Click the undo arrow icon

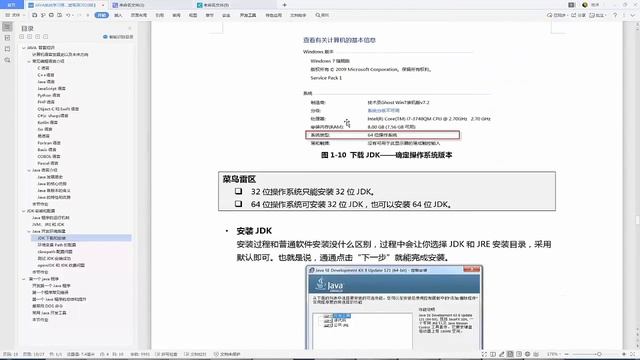point(68,15)
